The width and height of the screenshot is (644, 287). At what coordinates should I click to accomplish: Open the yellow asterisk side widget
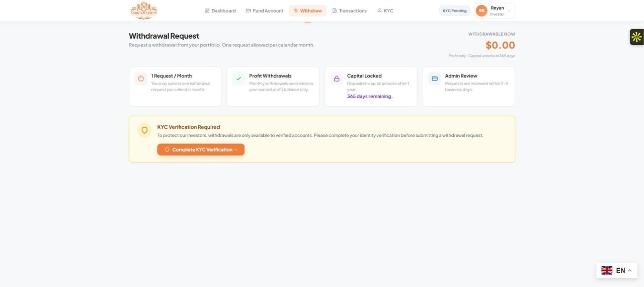(x=636, y=37)
